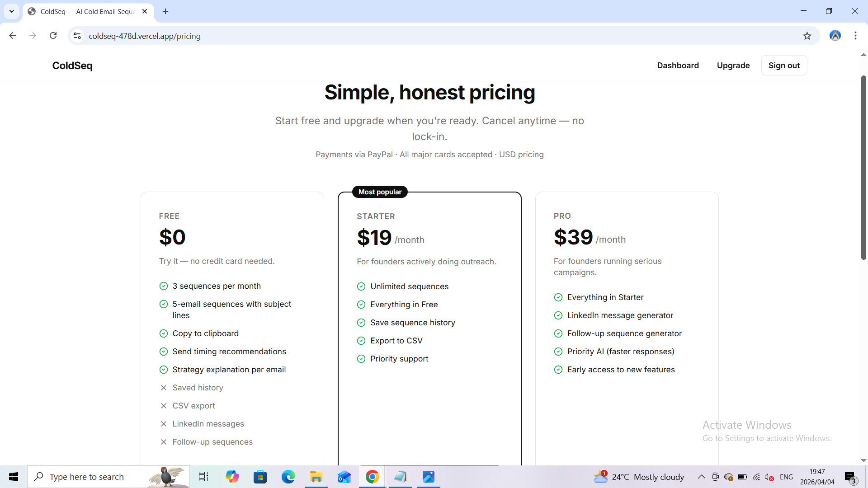868x488 pixels.
Task: Open the Chrome profile avatar
Action: 835,36
